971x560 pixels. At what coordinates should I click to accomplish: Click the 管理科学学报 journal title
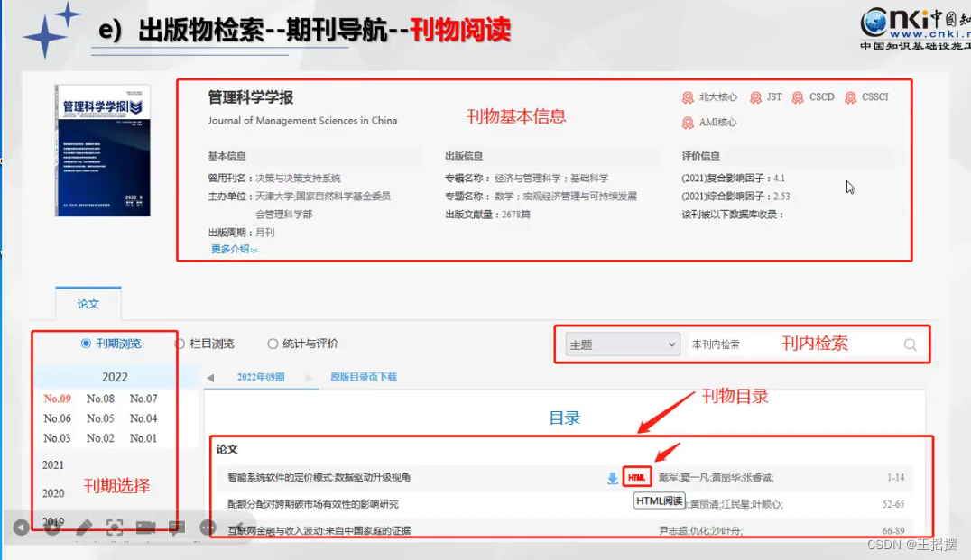(x=251, y=97)
